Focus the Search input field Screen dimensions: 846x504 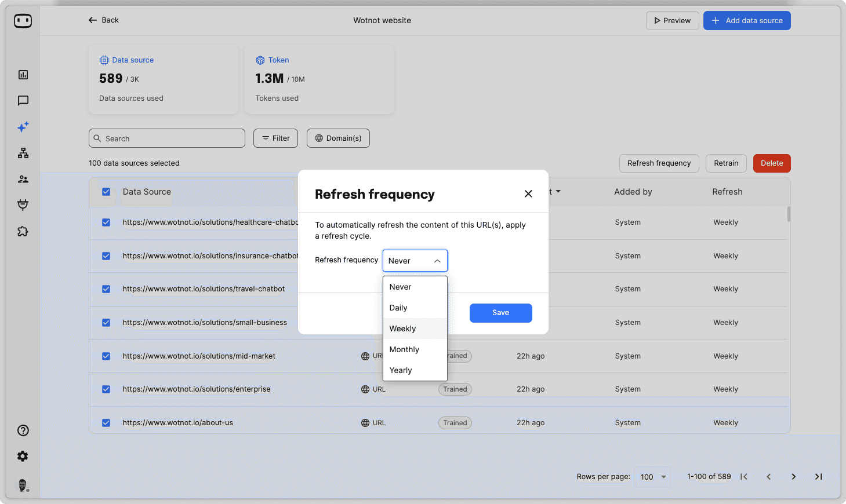167,138
